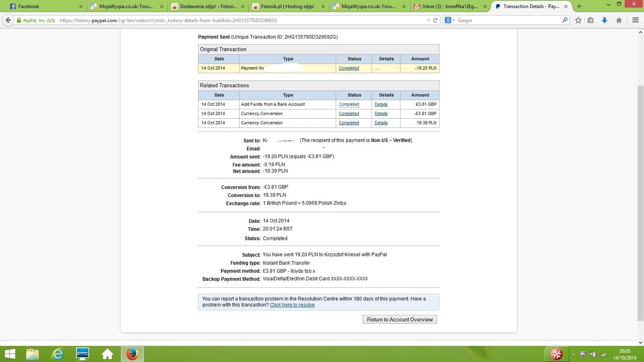Open network signal tray icon
Screen dimensions: 644x362
tap(603, 354)
